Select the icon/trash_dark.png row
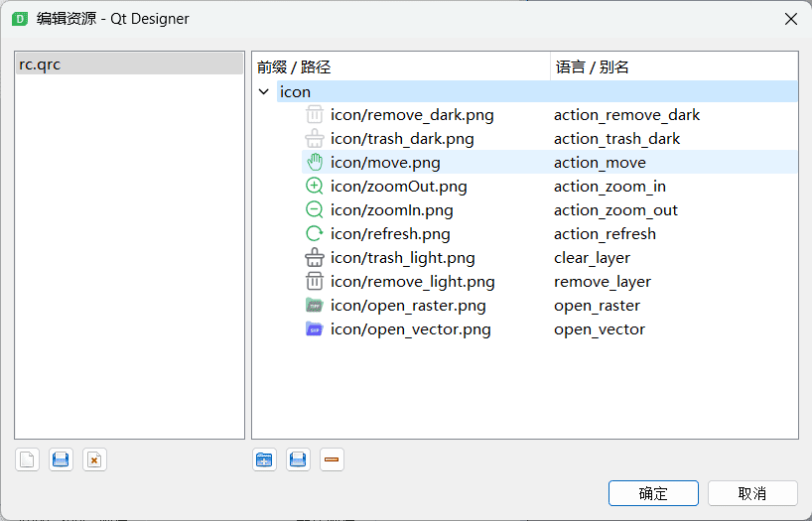 pos(402,139)
